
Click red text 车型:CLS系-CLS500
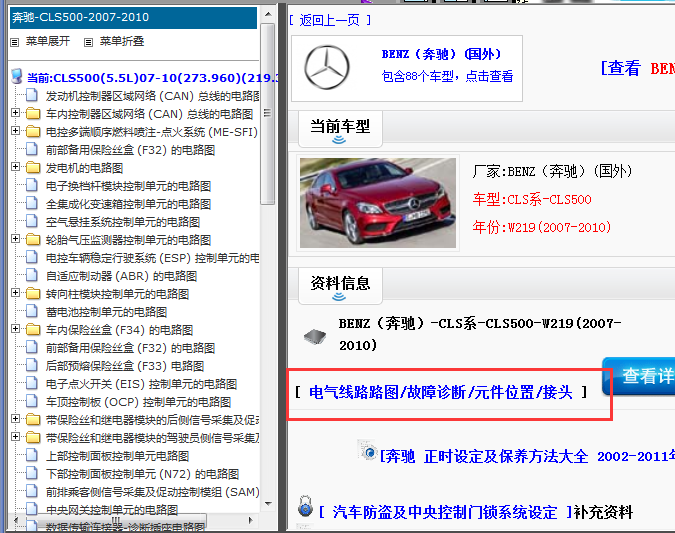532,199
